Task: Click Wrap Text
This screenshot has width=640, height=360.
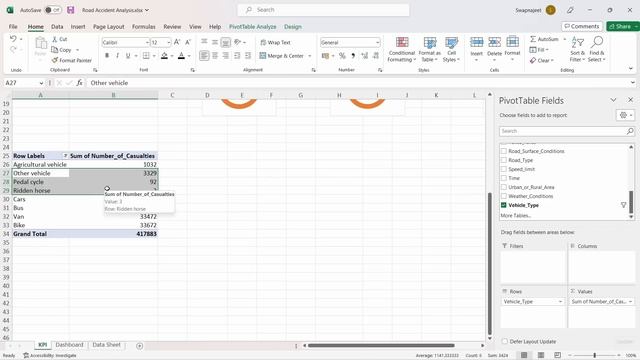Action: (276, 42)
